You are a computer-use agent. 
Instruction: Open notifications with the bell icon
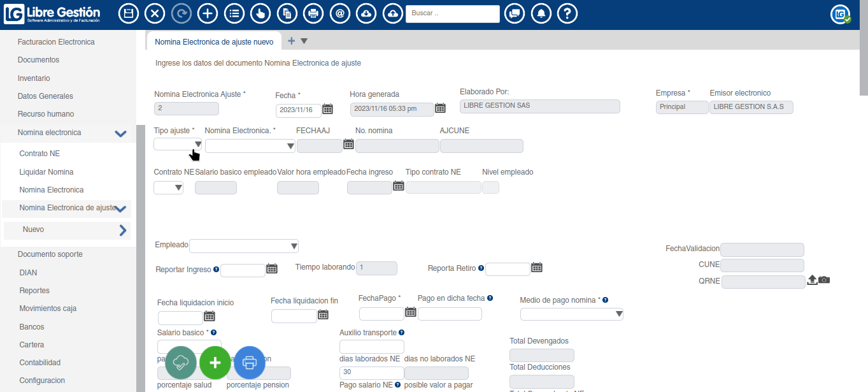541,13
